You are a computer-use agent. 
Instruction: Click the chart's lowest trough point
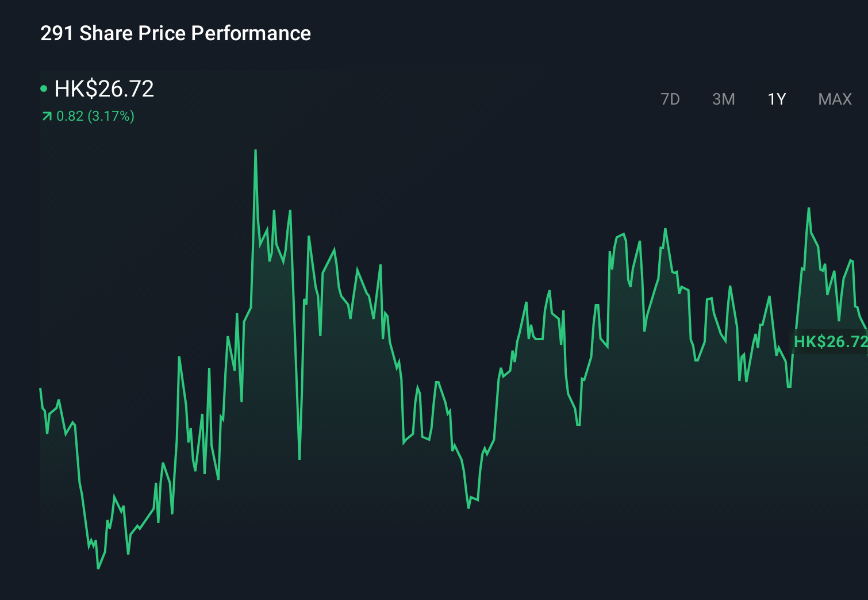(98, 568)
